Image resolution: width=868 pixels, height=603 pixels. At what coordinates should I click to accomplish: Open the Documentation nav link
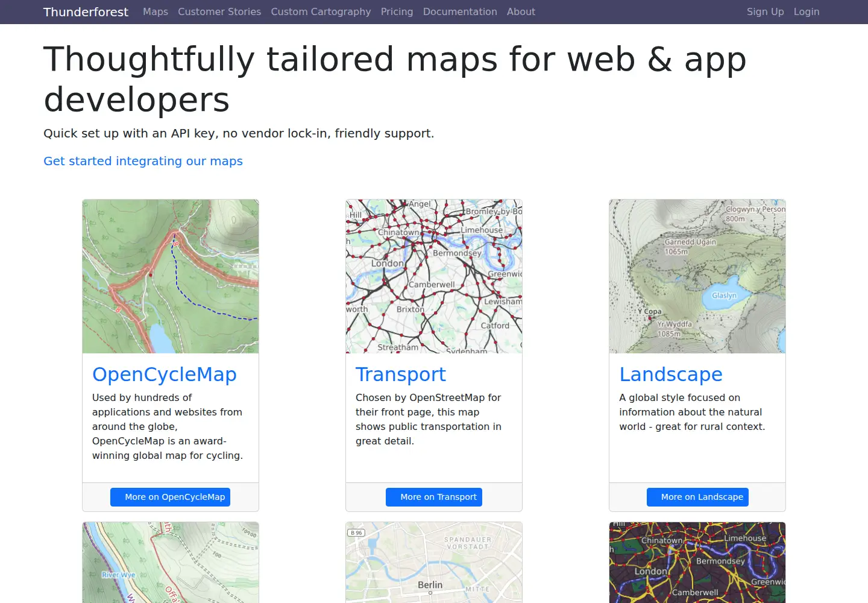point(460,11)
